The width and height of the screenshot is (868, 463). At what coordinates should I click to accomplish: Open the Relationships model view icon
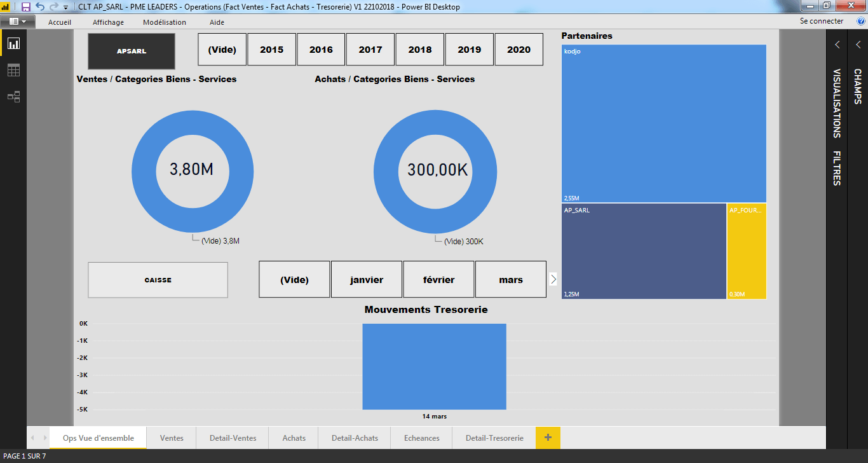point(13,97)
